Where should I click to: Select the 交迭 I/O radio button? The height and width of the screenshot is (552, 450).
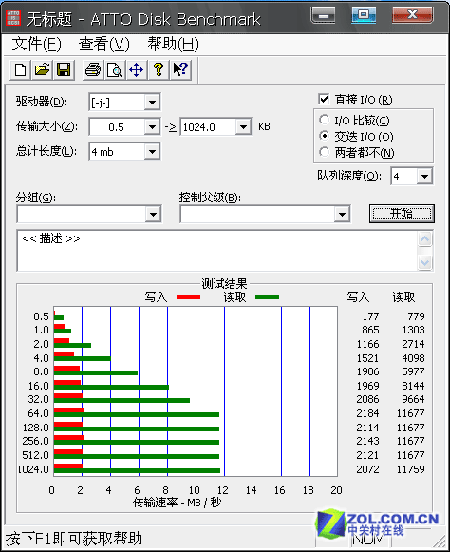(x=324, y=136)
